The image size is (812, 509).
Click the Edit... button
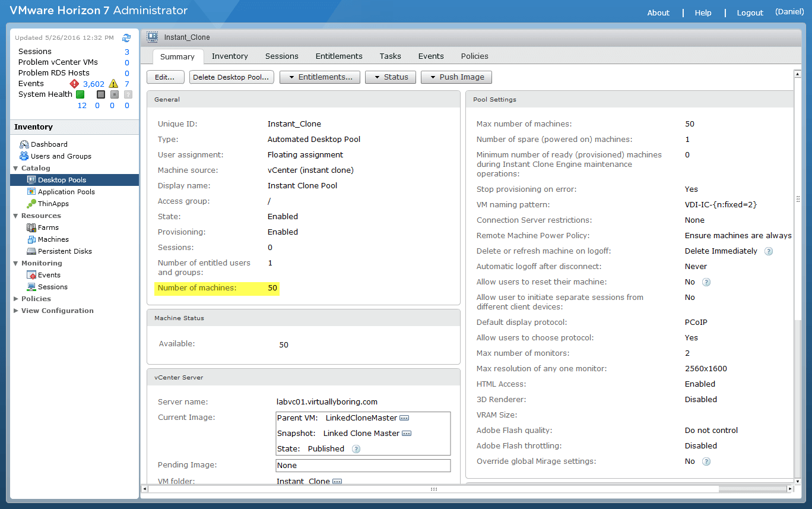pyautogui.click(x=165, y=77)
